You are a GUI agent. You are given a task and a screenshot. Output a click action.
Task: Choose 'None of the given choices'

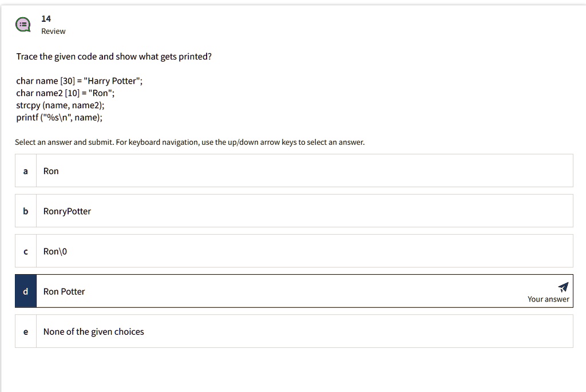pyautogui.click(x=294, y=331)
